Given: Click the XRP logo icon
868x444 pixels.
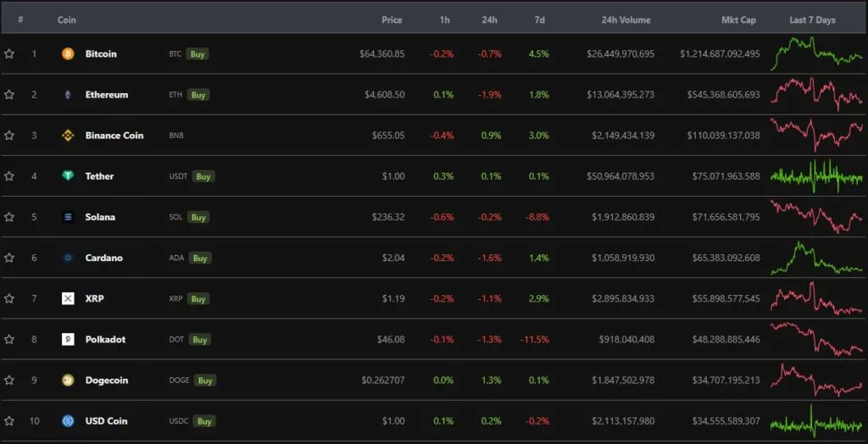Looking at the screenshot, I should pos(68,298).
